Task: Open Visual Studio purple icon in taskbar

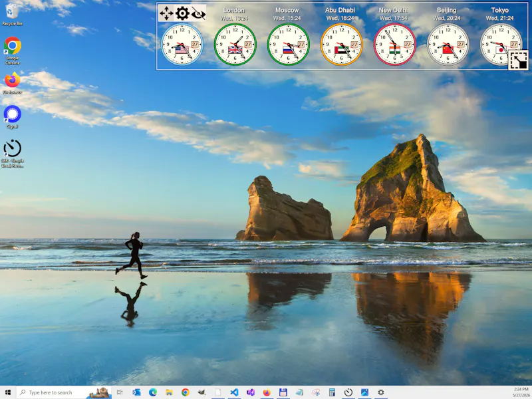Action: (251, 392)
